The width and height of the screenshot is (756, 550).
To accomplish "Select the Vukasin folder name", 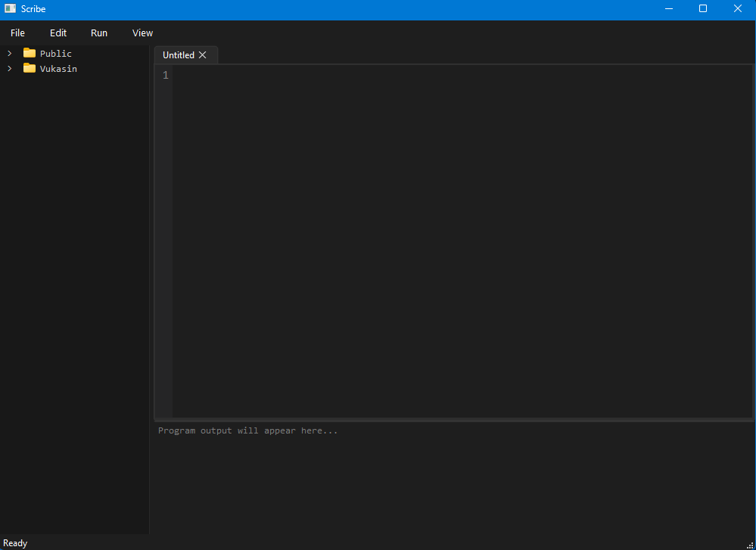I will (x=58, y=69).
